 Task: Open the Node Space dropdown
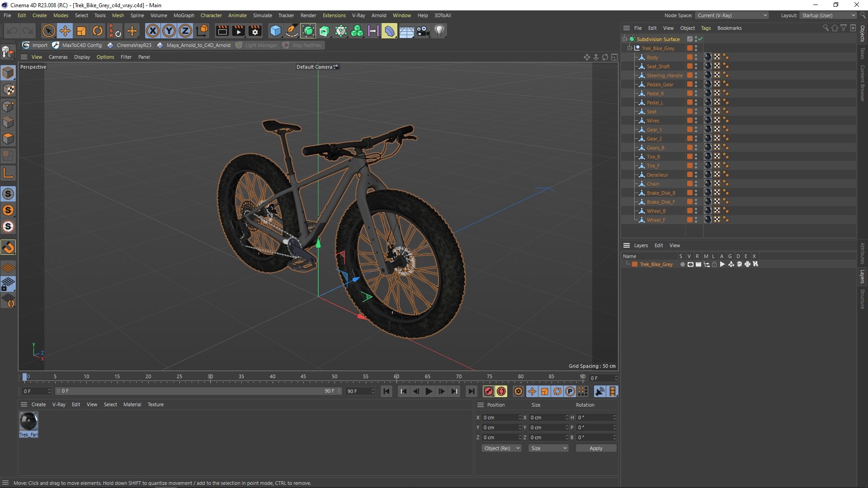(x=732, y=15)
